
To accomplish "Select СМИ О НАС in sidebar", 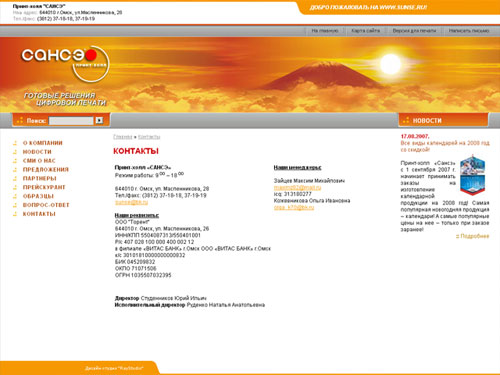I will [39, 161].
